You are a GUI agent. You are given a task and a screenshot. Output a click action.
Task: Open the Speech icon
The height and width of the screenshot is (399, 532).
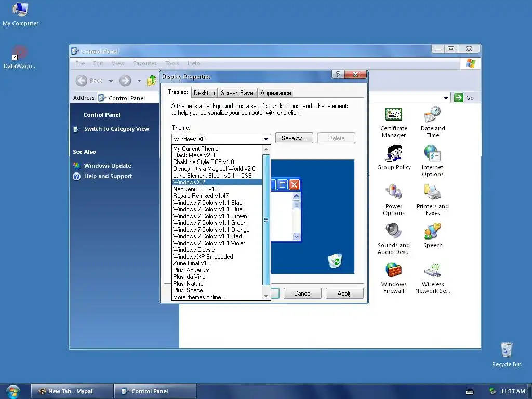pos(433,231)
